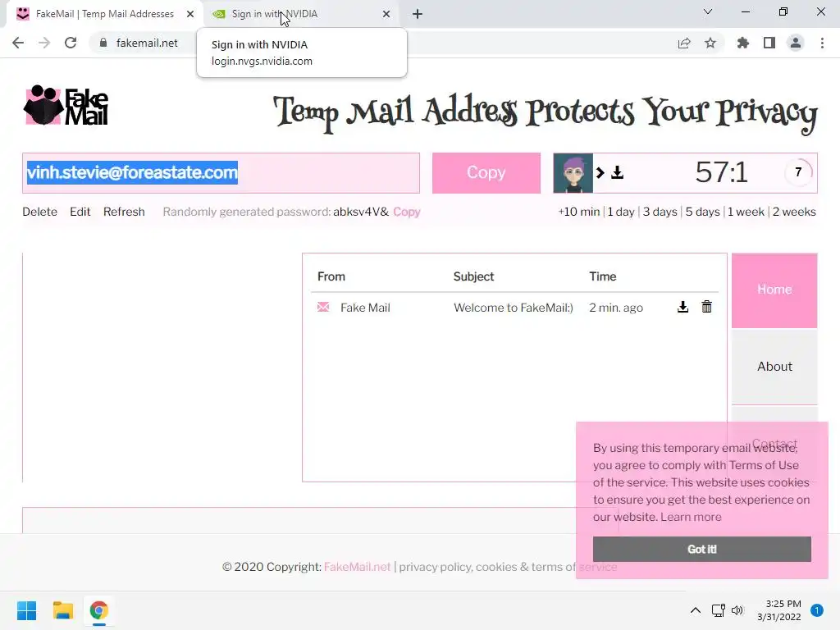Click the address bar URL fakemail.net
This screenshot has height=630, width=840.
click(147, 43)
